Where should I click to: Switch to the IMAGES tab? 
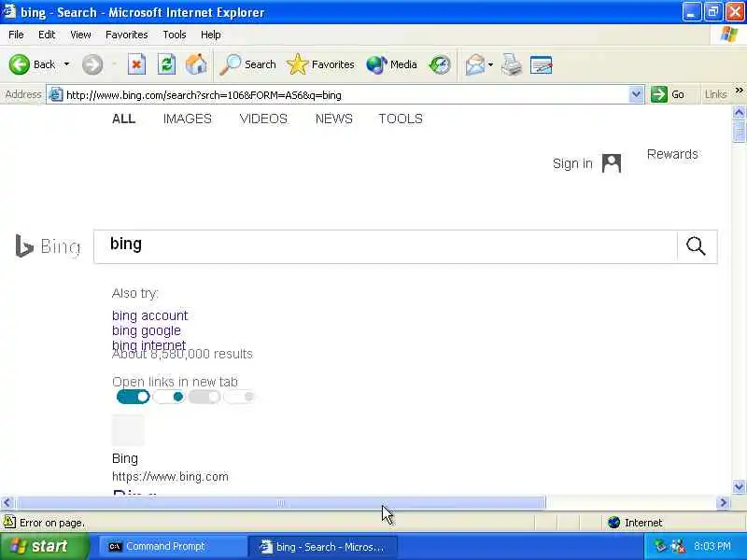[188, 119]
